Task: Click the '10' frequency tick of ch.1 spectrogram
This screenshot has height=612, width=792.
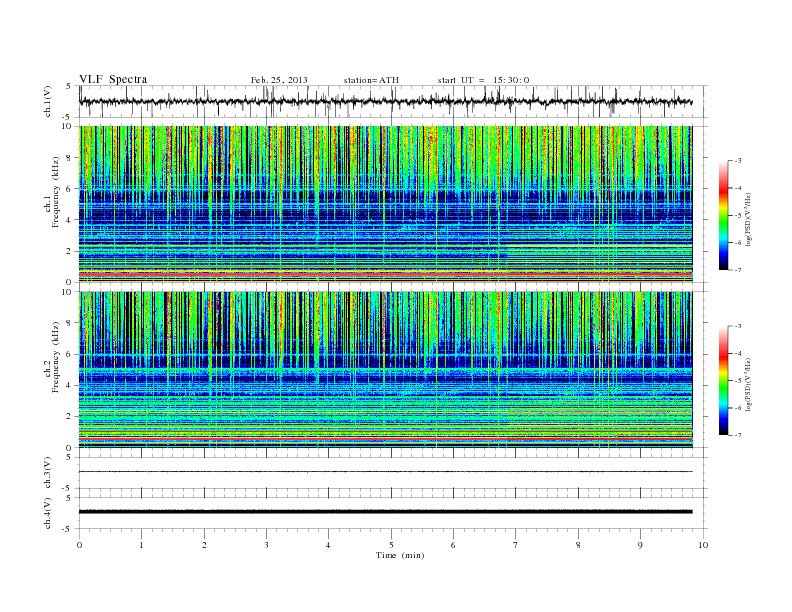Action: click(68, 126)
